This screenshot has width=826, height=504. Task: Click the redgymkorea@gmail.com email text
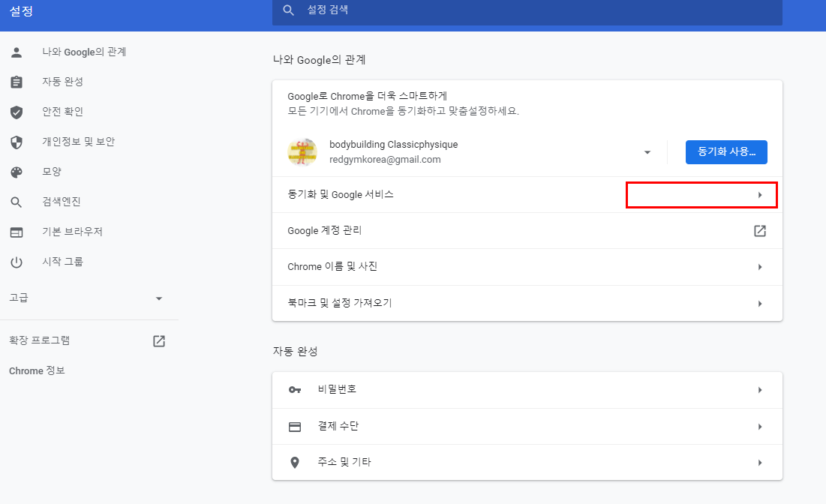pyautogui.click(x=385, y=160)
